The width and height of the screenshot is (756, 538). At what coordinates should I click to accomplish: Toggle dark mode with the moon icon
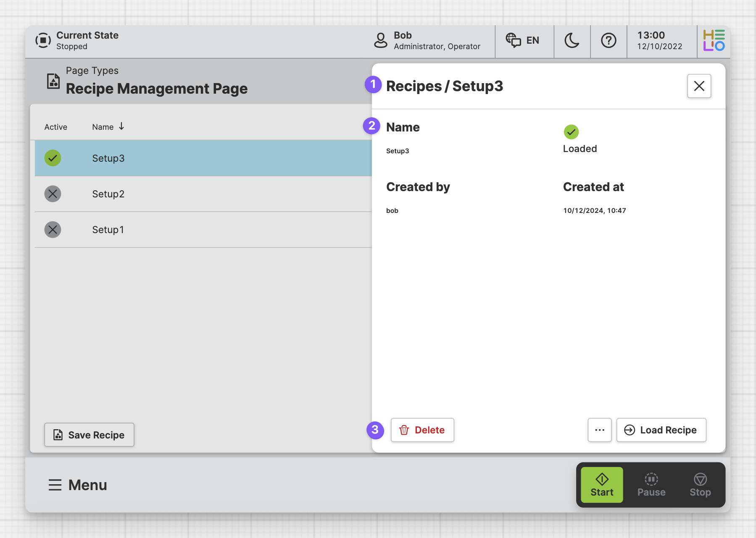572,41
